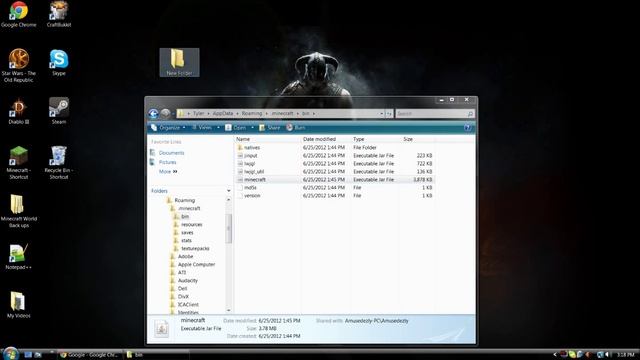Click AppData in the address breadcrumb
This screenshot has height=360, width=640.
click(223, 113)
